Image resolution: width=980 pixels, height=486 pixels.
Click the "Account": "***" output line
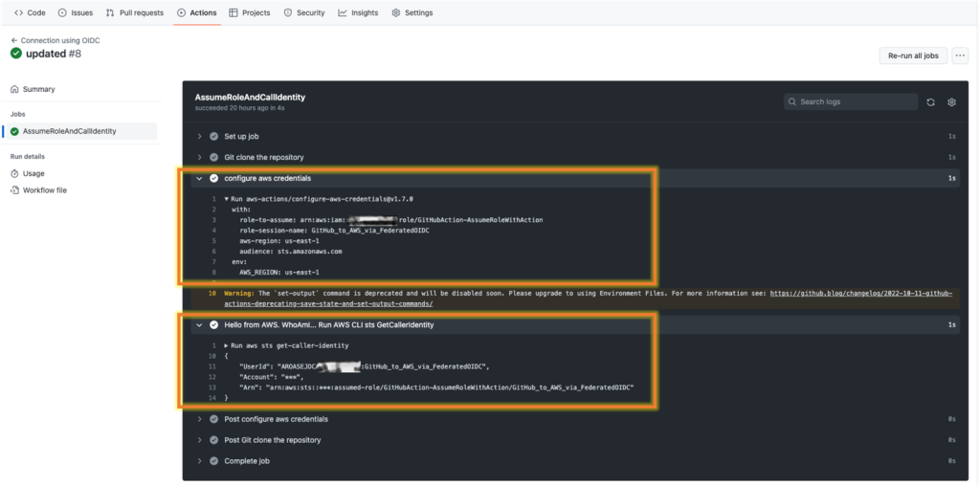pyautogui.click(x=272, y=377)
